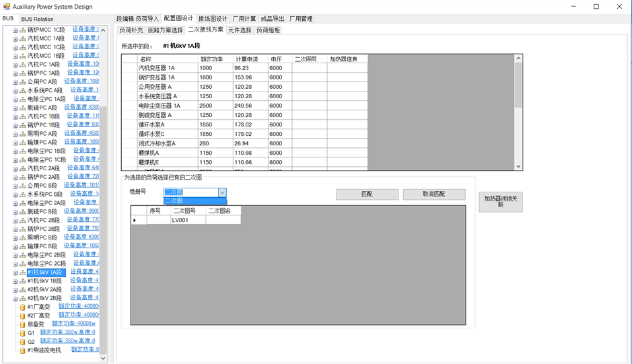Viewport: 632px width, 364px height.
Task: Click the bus icon beside 脱硫PC B段
Action: [23, 212]
